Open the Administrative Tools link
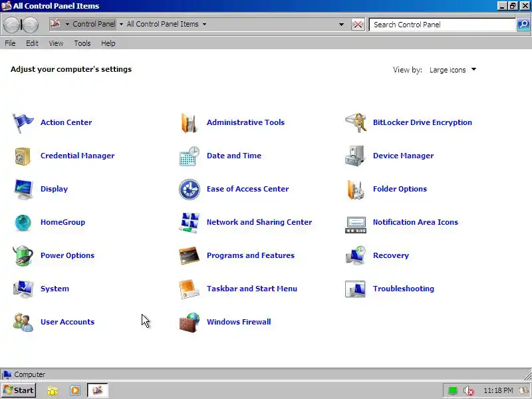Image resolution: width=532 pixels, height=399 pixels. (245, 122)
